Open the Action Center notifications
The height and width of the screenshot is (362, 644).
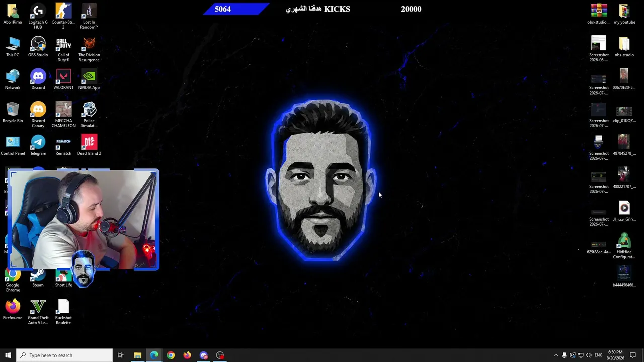[x=633, y=355]
